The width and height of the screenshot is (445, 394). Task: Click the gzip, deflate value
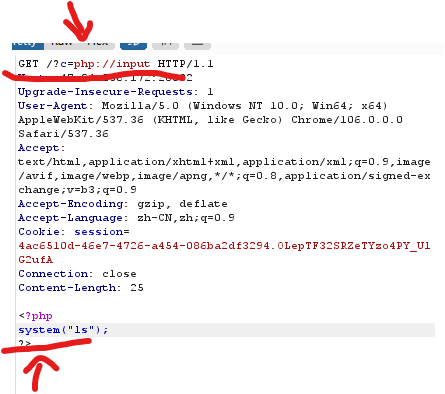(x=182, y=204)
